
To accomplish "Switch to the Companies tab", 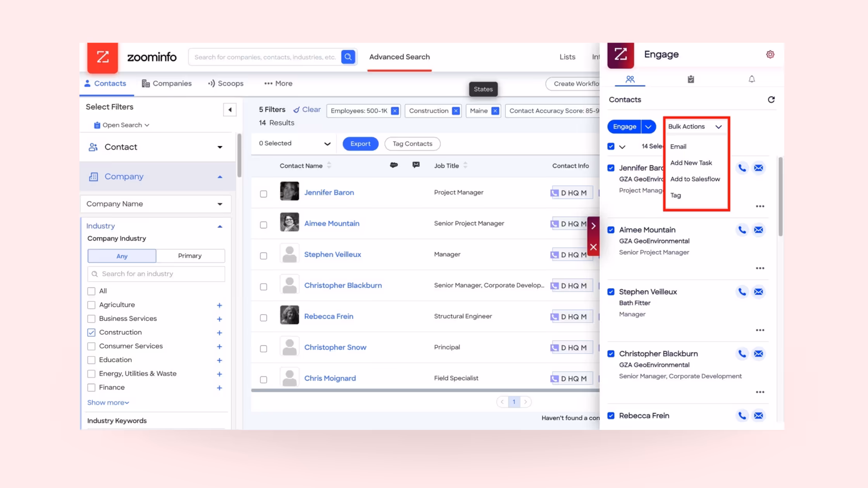I will (167, 84).
